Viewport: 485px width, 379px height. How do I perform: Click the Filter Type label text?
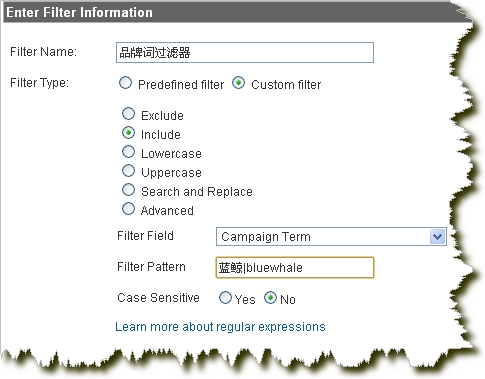coord(39,83)
